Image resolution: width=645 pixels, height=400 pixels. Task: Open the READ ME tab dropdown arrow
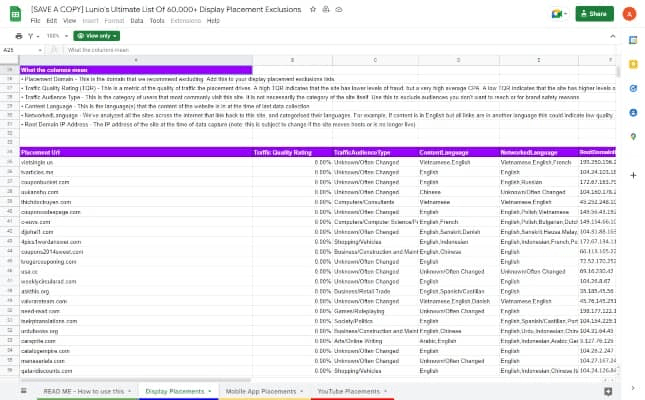click(129, 391)
